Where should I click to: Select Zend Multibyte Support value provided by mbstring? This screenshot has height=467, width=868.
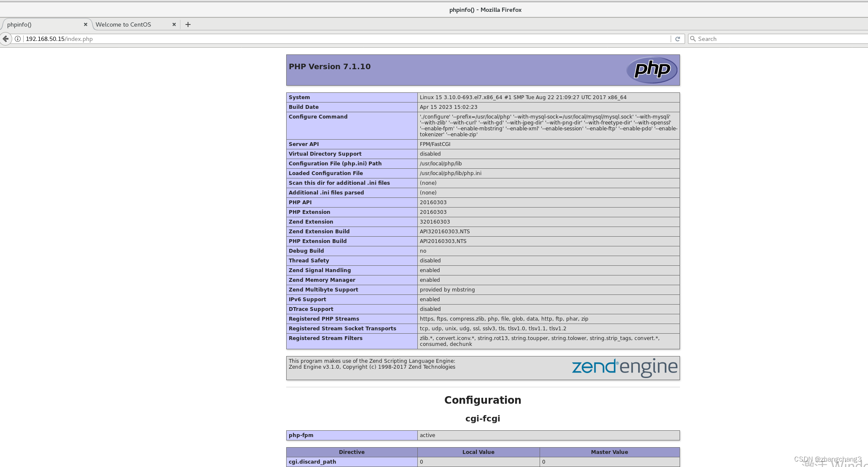coord(447,290)
